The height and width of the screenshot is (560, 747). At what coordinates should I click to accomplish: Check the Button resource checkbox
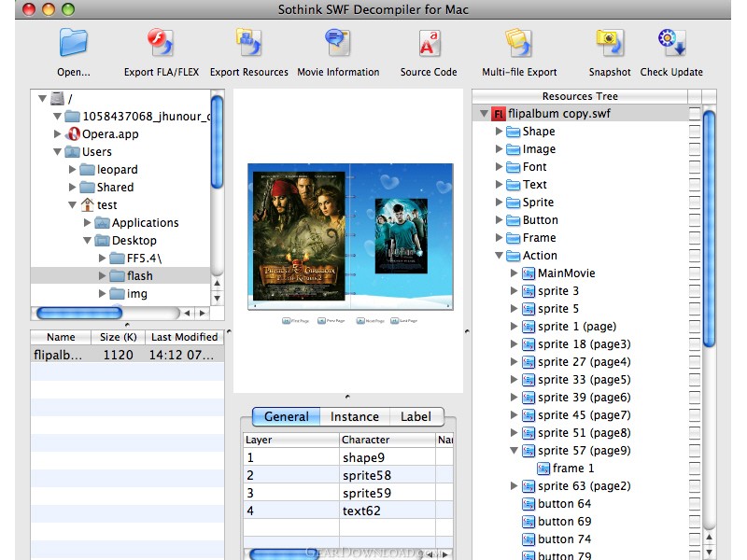point(694,220)
